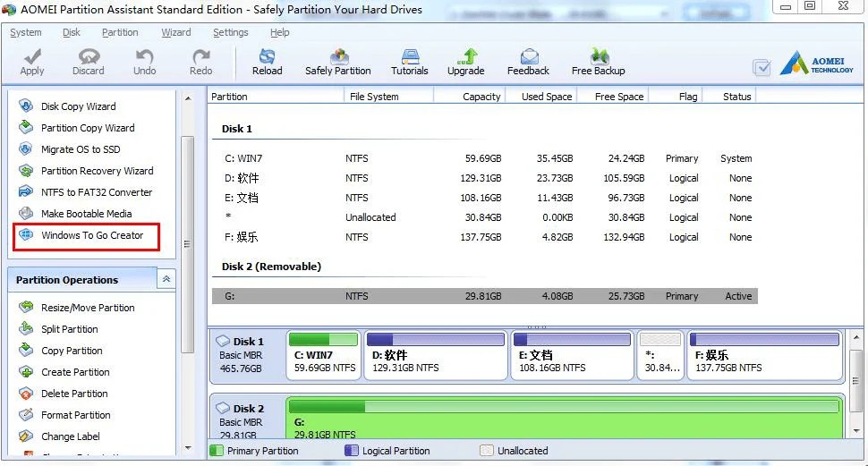Screen dimensions: 868x466
Task: Select the Unallocated 30.84GB row
Action: point(485,217)
